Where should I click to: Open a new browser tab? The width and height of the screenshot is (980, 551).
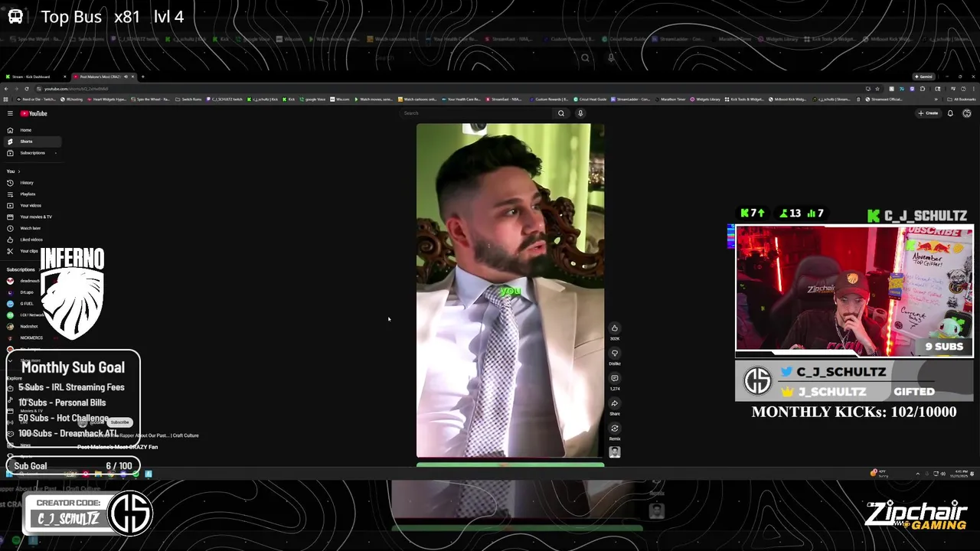click(142, 77)
